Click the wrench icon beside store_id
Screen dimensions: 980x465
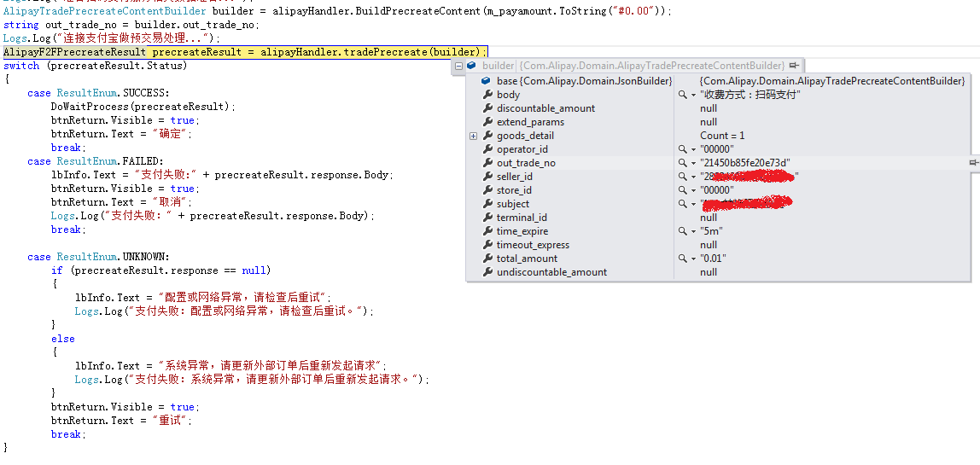487,190
